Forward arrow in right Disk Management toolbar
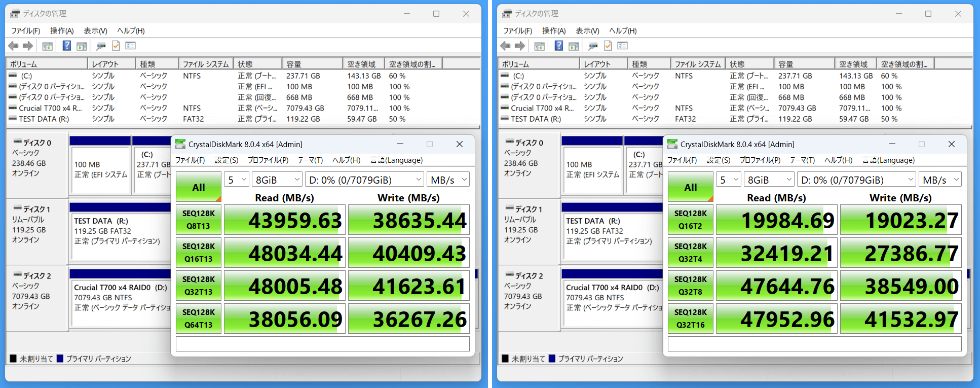This screenshot has width=980, height=388. tap(520, 46)
